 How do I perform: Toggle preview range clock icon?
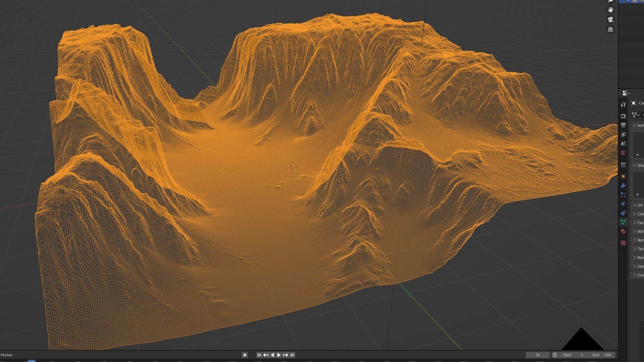[x=555, y=355]
